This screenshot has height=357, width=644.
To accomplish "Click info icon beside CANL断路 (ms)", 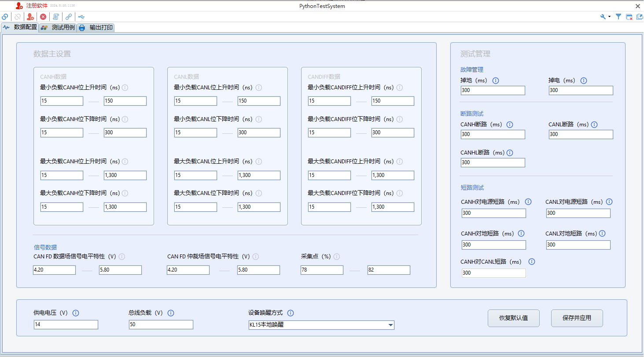I will point(594,125).
